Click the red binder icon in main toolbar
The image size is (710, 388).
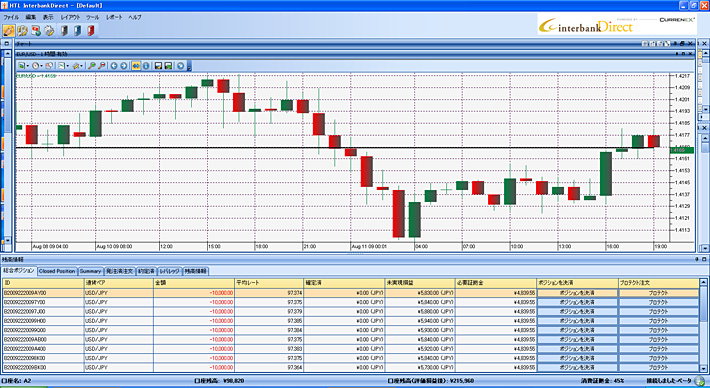[x=91, y=31]
